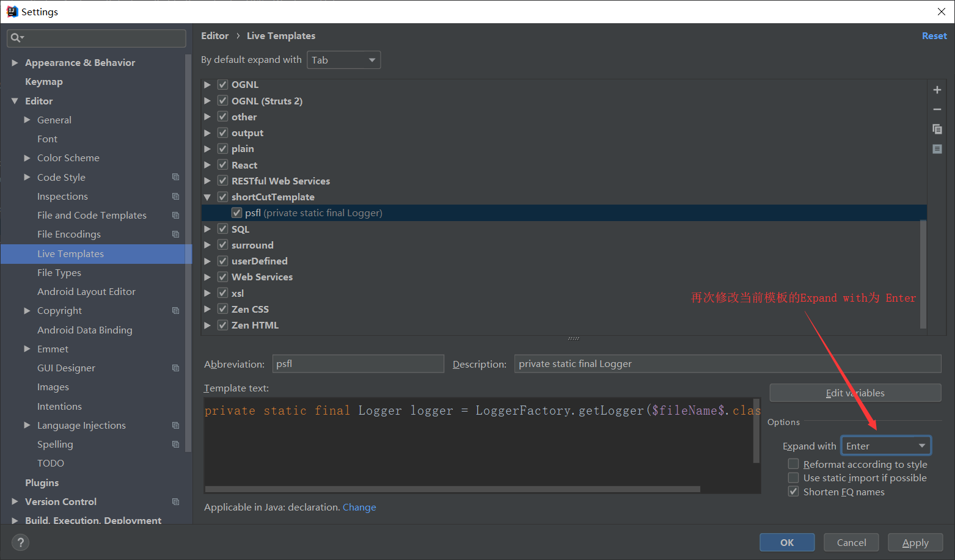This screenshot has height=560, width=955.
Task: Expand the Zen HTML template group
Action: [208, 325]
